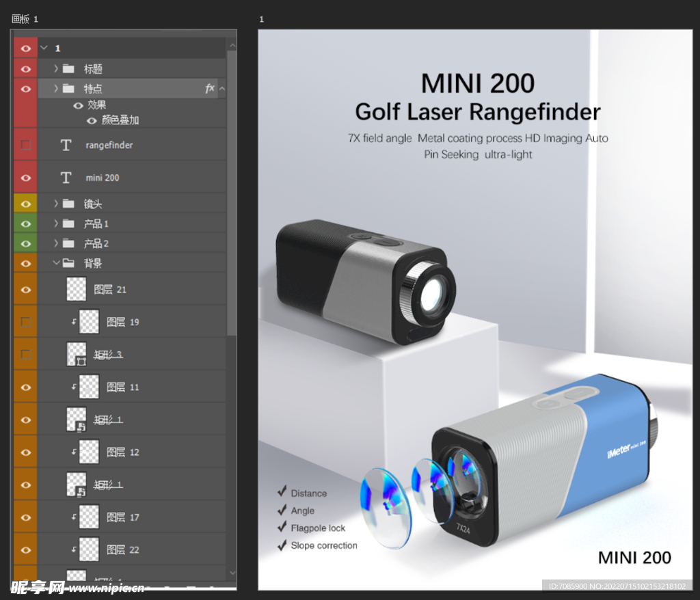Enable visibility for the 矩形 3 layer
Viewport: 700px width, 600px height.
26,354
